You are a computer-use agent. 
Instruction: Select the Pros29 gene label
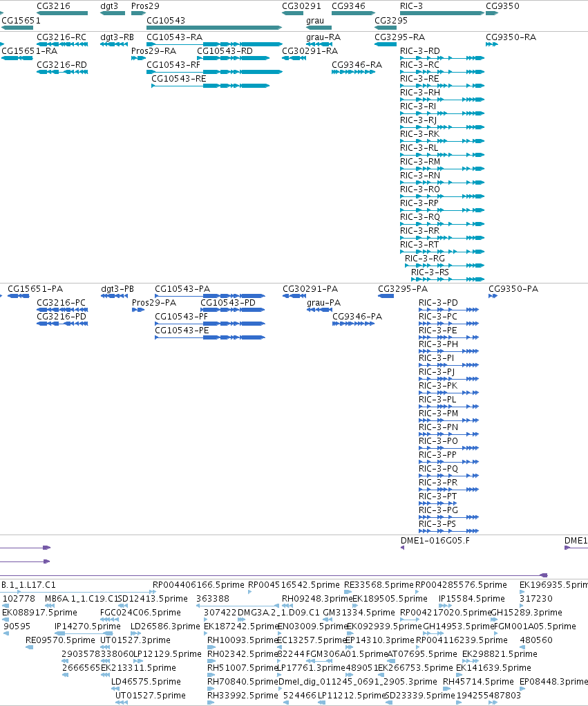click(x=145, y=6)
